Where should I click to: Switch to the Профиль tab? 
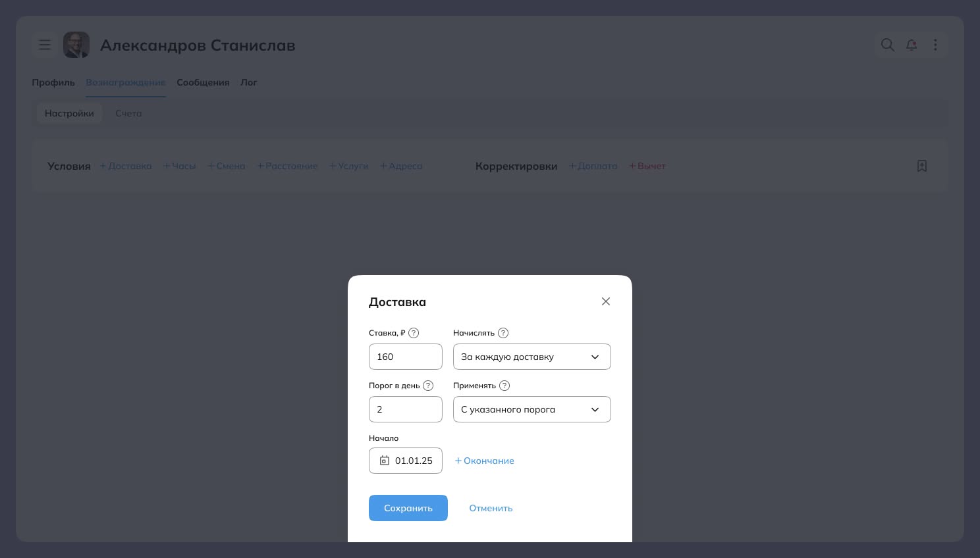pyautogui.click(x=53, y=82)
